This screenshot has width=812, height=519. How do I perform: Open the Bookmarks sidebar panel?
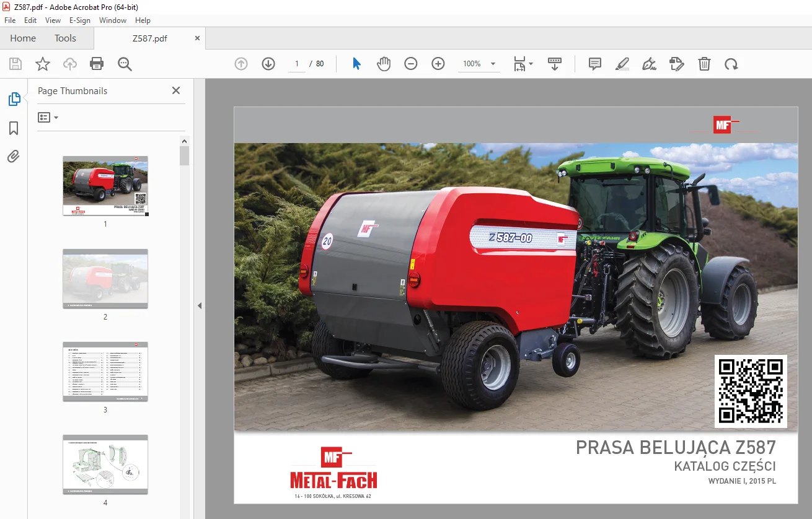(14, 128)
